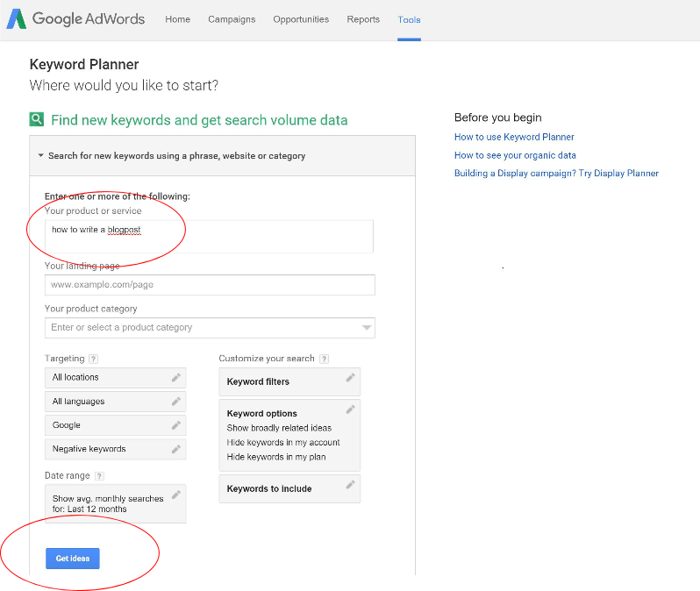
Task: Open the Opportunities tab
Action: pyautogui.click(x=301, y=19)
